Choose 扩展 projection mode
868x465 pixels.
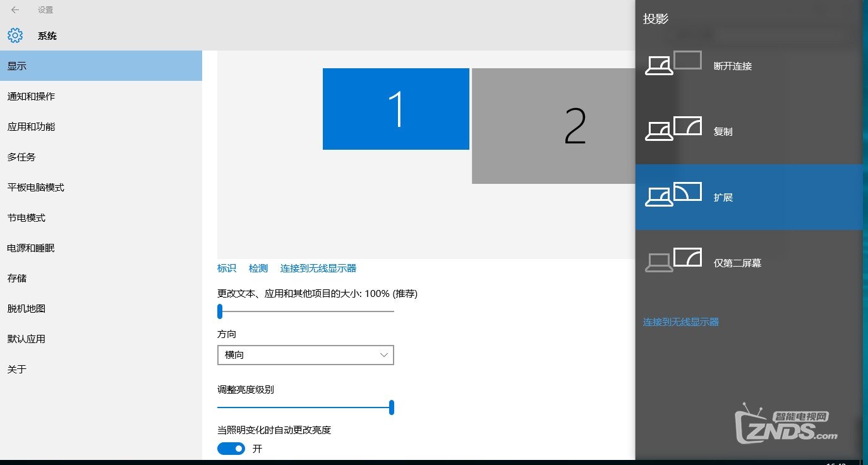click(749, 197)
